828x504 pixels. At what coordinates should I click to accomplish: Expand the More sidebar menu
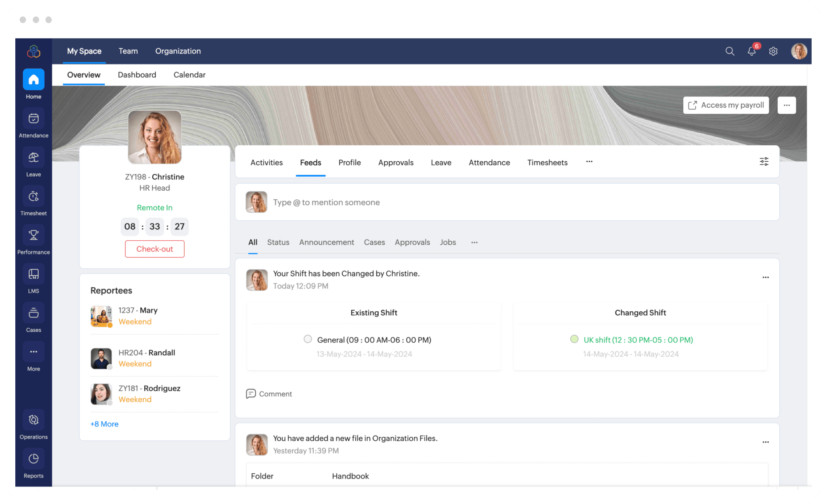click(34, 352)
